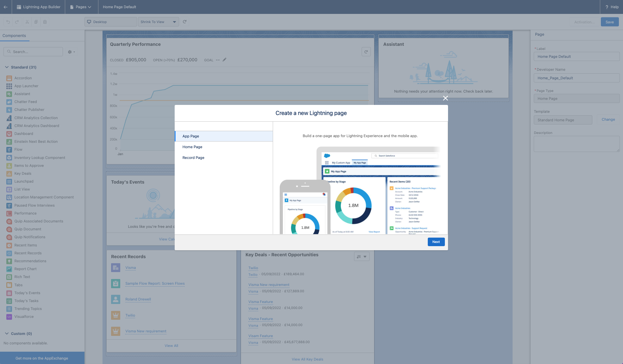Open Lightning App Builder header item

(x=38, y=7)
